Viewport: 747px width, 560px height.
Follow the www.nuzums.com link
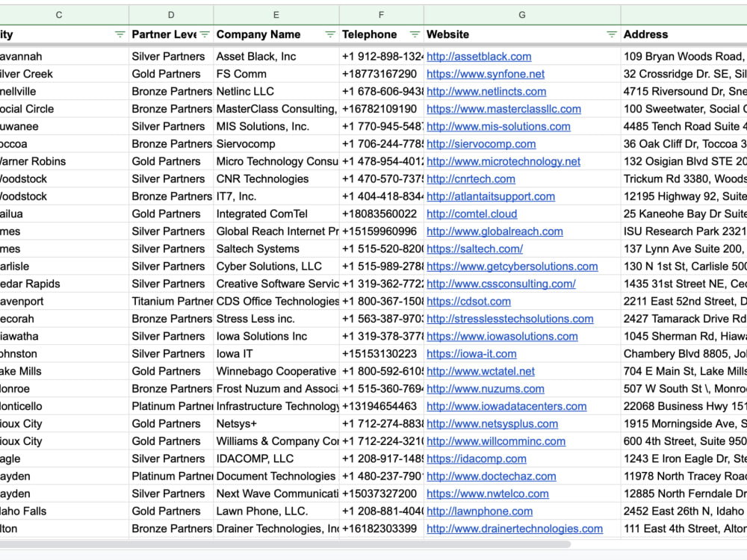(x=486, y=389)
